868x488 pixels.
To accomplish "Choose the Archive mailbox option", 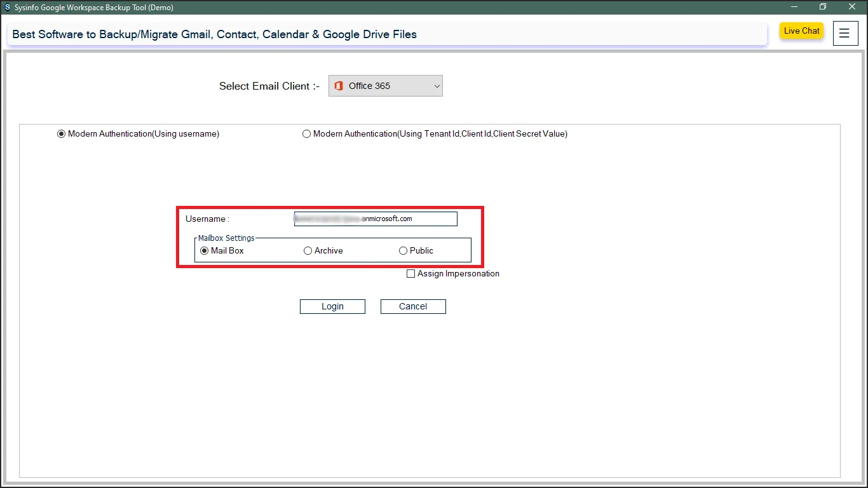I will coord(308,251).
